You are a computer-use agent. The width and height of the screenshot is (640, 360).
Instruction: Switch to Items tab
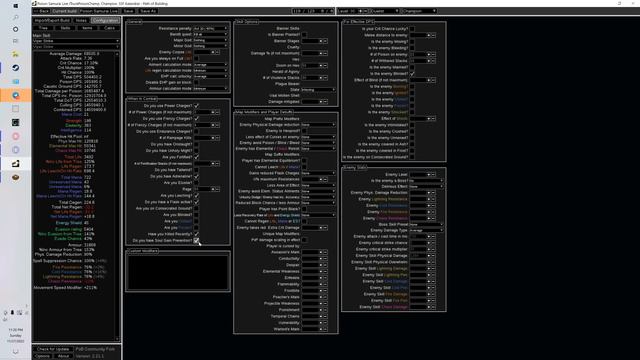[87, 28]
